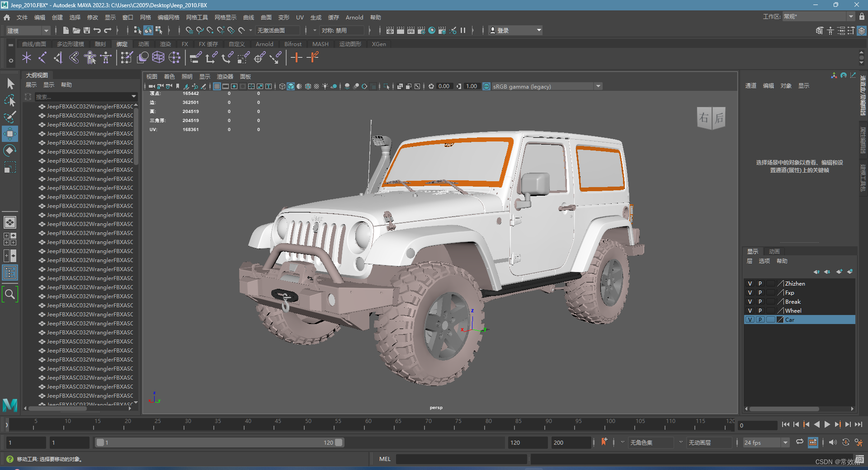Image resolution: width=868 pixels, height=470 pixels.
Task: Apply the Point Constraint shelf icon
Action: click(211, 57)
